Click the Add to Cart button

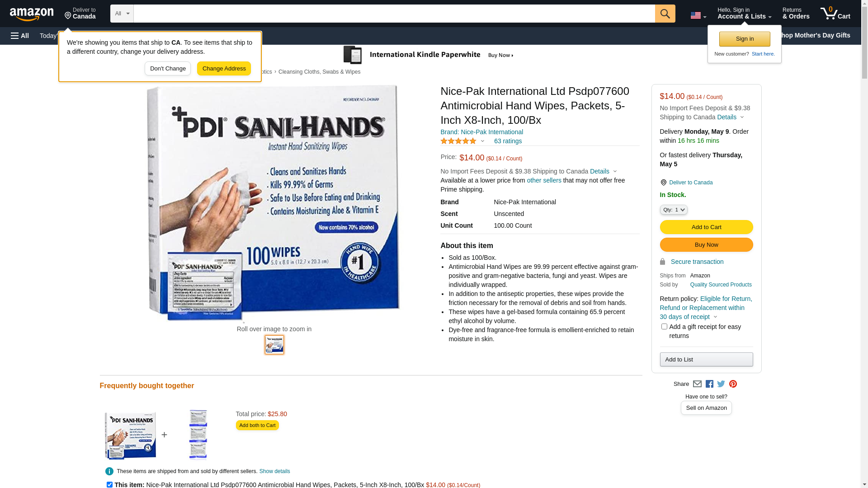[706, 227]
